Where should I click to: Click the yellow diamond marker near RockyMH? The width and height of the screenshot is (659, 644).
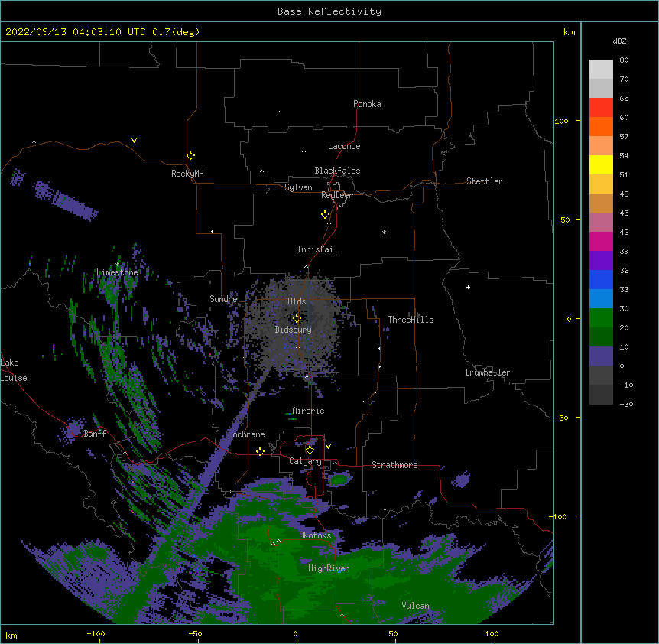click(x=190, y=156)
